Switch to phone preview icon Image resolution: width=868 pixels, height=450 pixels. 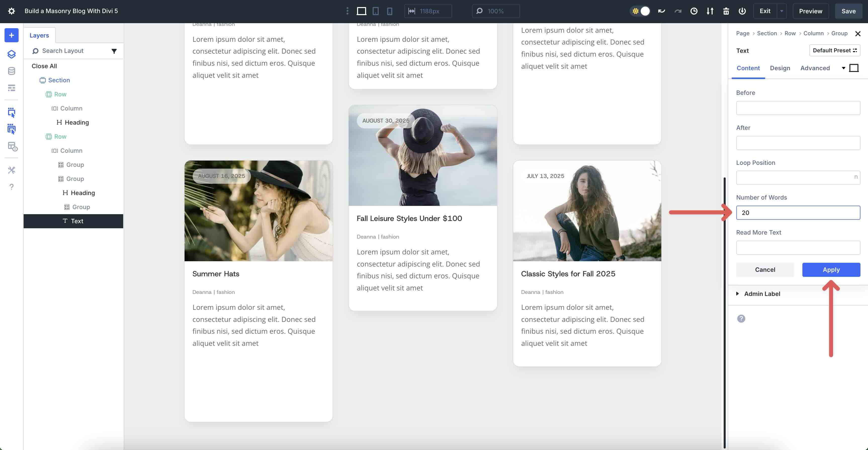[389, 11]
